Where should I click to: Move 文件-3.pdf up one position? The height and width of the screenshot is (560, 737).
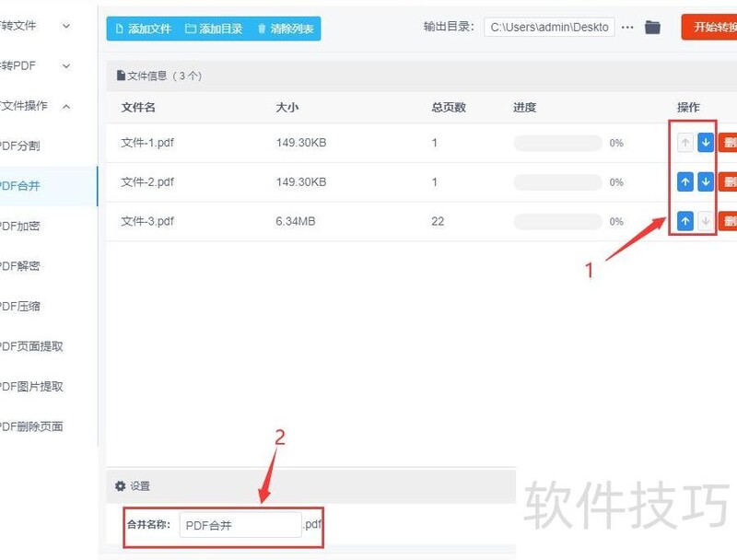point(685,221)
